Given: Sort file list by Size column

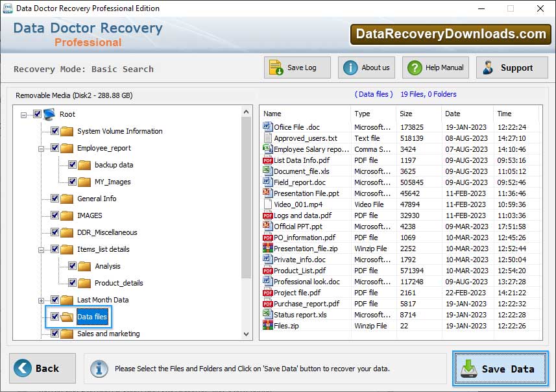Looking at the screenshot, I should pos(418,114).
